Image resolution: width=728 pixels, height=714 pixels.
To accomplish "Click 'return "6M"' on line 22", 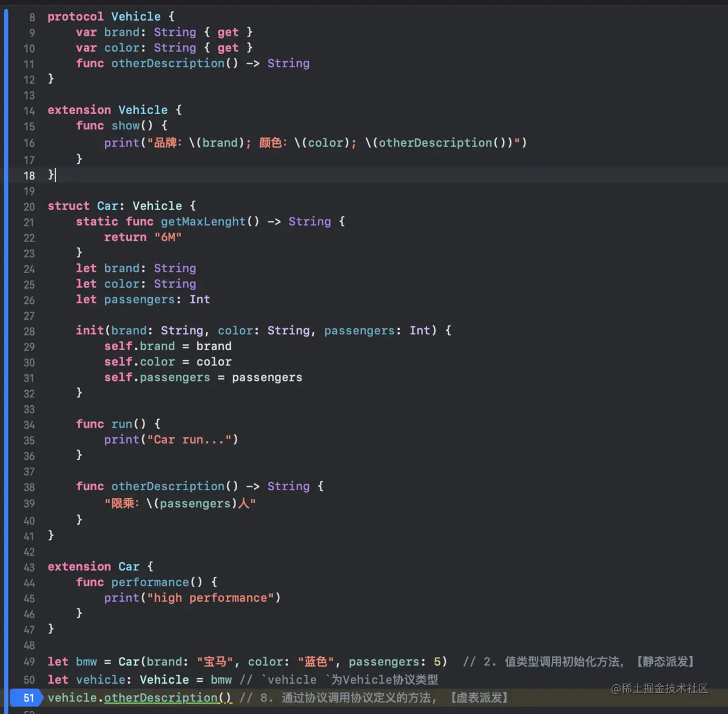I will (143, 237).
